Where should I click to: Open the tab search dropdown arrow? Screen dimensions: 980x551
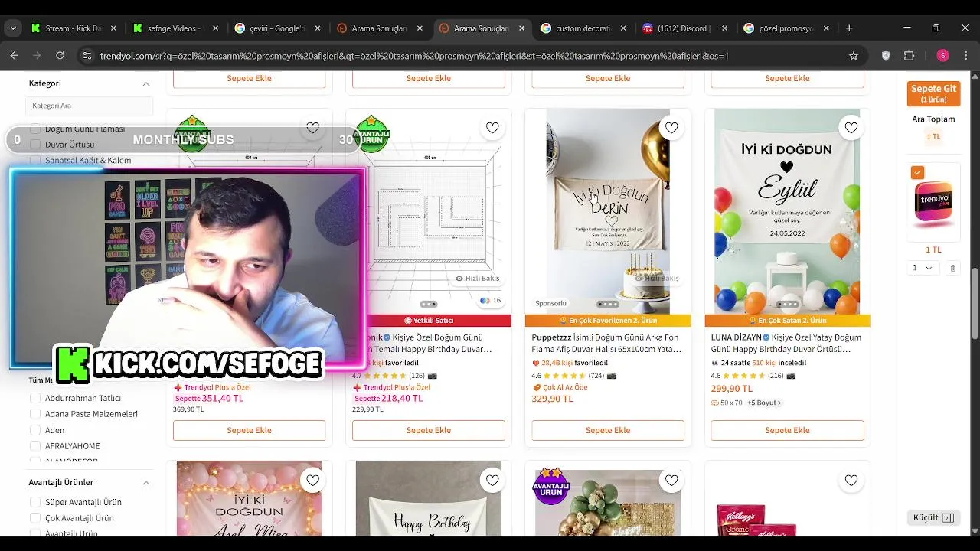point(13,28)
